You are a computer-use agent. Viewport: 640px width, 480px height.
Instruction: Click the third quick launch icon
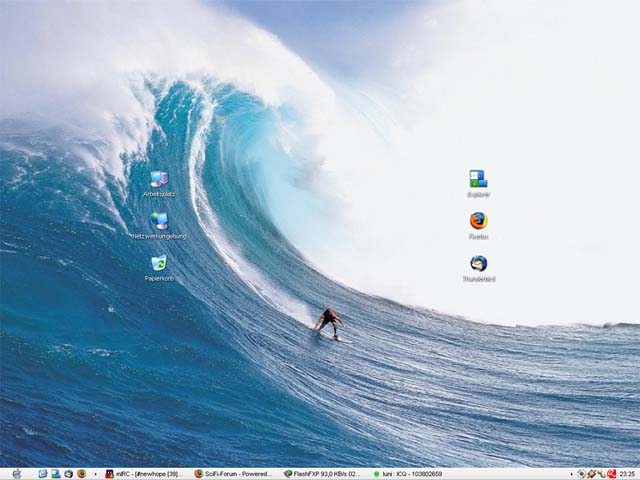tap(68, 474)
